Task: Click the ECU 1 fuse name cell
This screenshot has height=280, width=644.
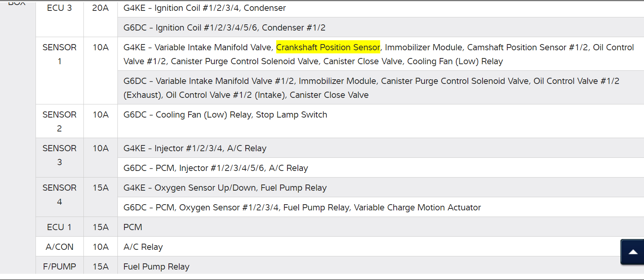Action: coord(59,227)
